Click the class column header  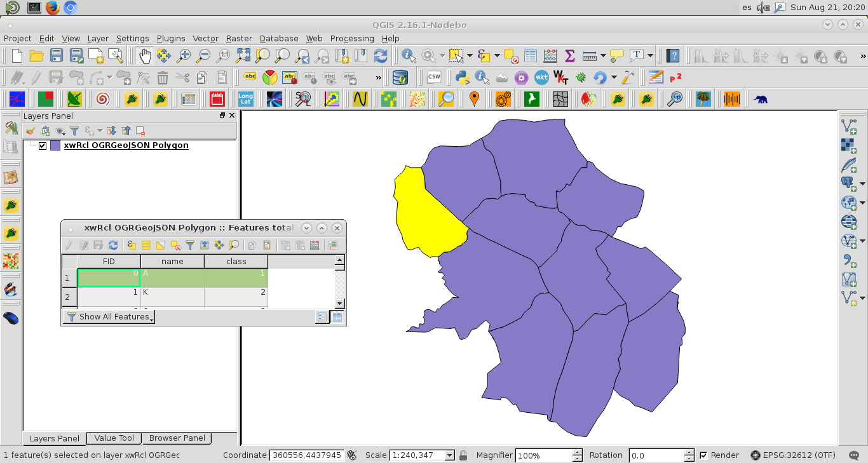click(x=236, y=262)
